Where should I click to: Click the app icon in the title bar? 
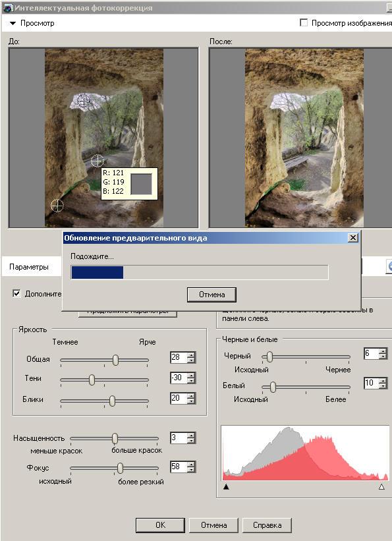click(x=8, y=8)
